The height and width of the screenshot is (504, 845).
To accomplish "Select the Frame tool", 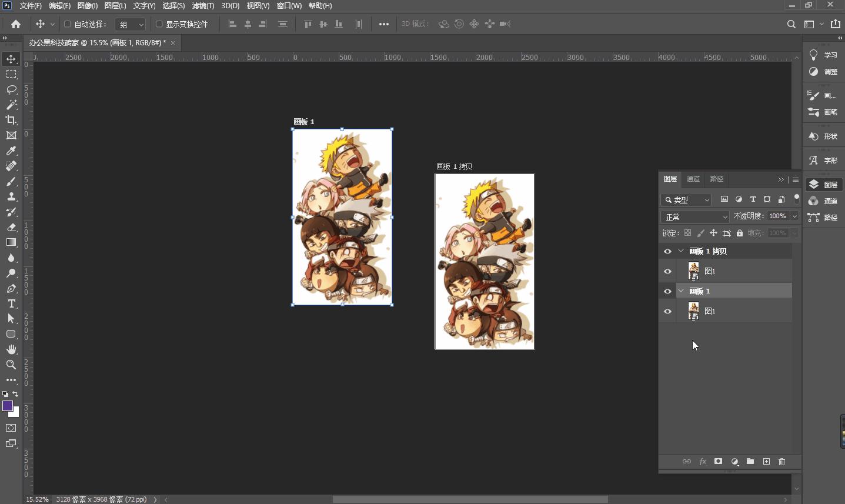I will coord(11,135).
